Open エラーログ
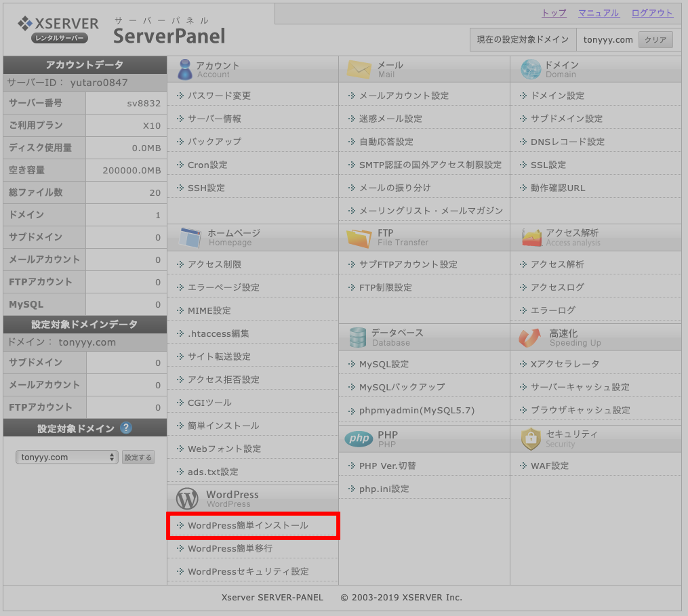Screen dimensions: 688x616 tap(553, 310)
